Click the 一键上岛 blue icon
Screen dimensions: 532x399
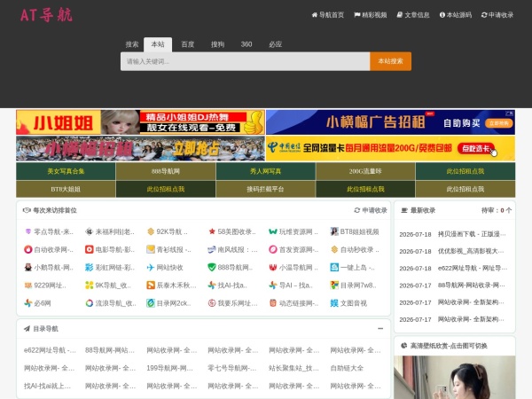coord(334,268)
